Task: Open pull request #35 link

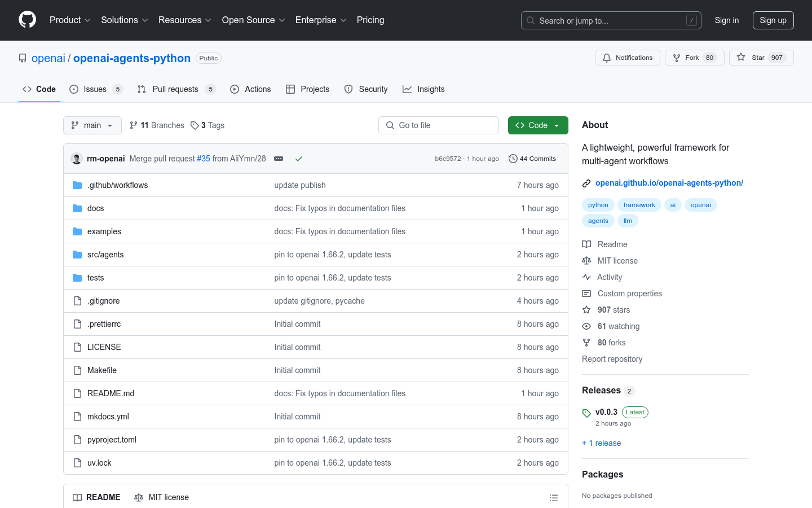Action: coord(204,159)
